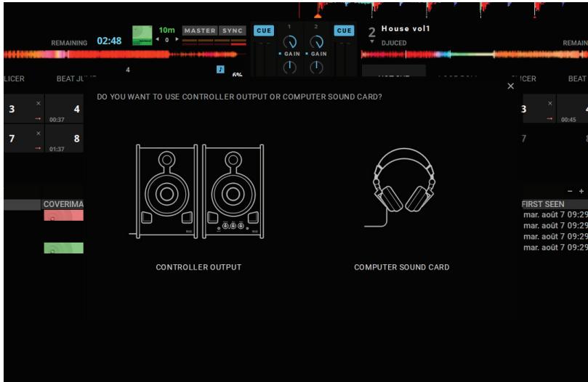Image resolution: width=588 pixels, height=382 pixels.
Task: Click the red arrow icon on deck 1 pad 3
Action: (38, 118)
